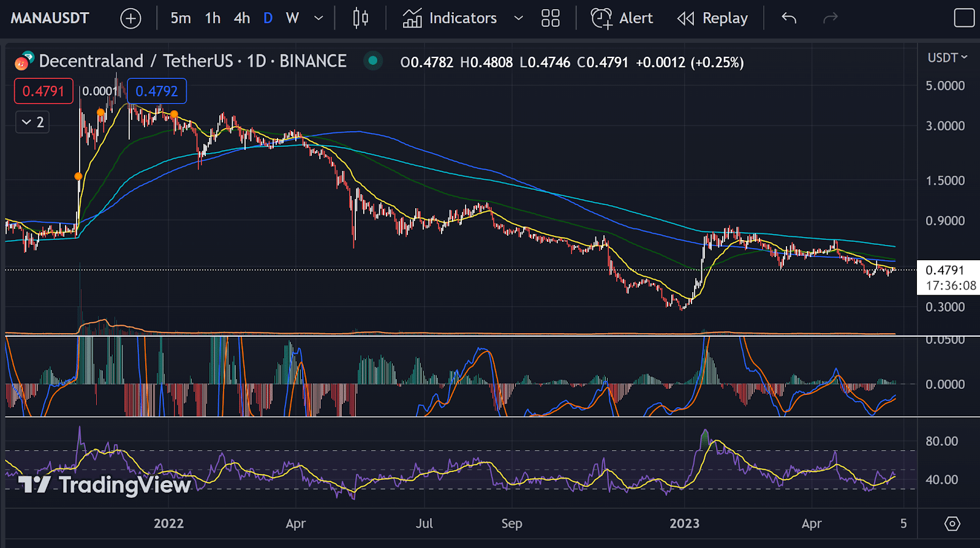Screen dimensions: 980x548
Task: Click the blue buy price 0.4792 button
Action: pyautogui.click(x=157, y=91)
